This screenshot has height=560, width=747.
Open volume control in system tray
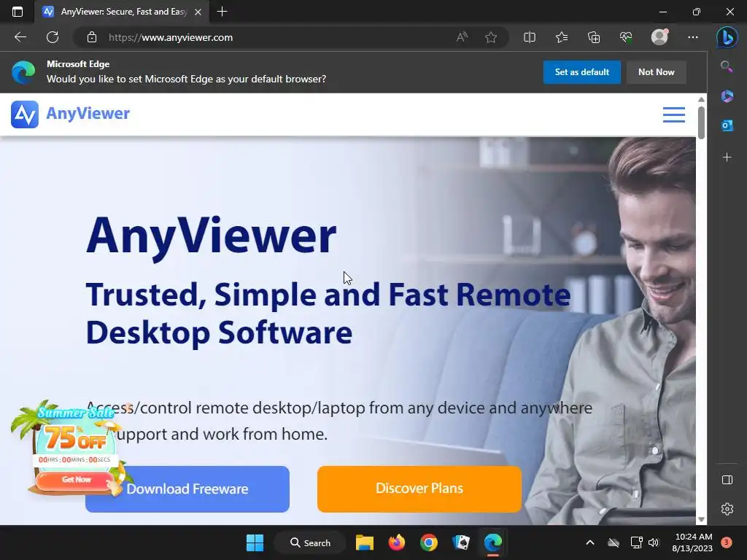tap(654, 542)
